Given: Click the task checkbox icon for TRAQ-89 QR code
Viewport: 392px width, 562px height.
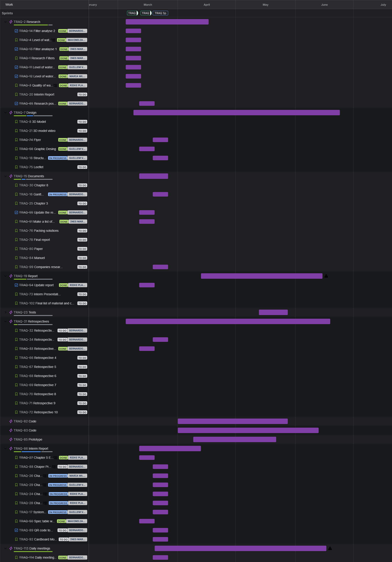Looking at the screenshot, I should point(16,530).
